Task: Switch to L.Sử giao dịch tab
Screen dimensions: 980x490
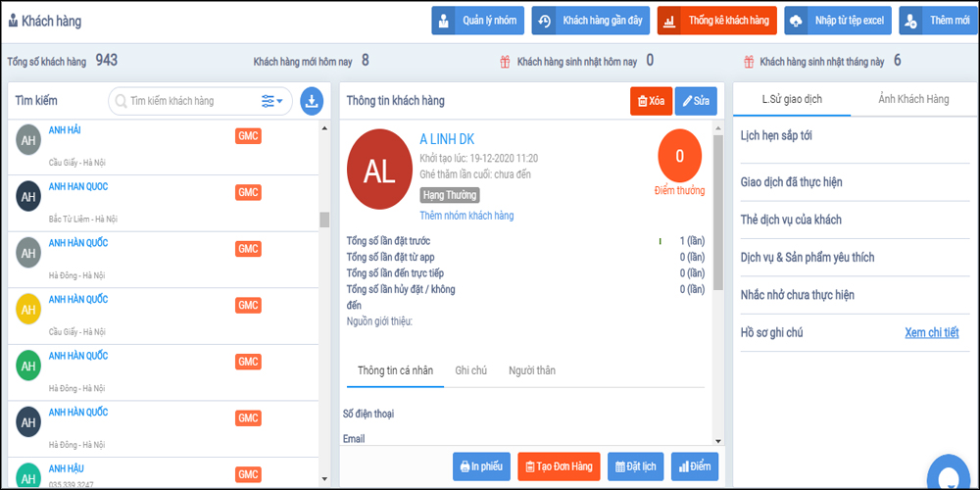Action: pyautogui.click(x=792, y=99)
